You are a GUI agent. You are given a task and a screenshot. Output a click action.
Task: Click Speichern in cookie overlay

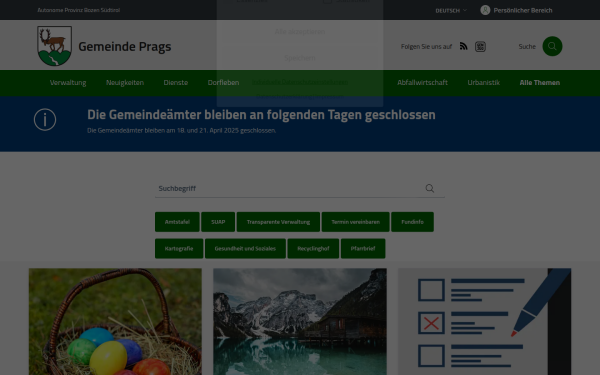pos(300,58)
